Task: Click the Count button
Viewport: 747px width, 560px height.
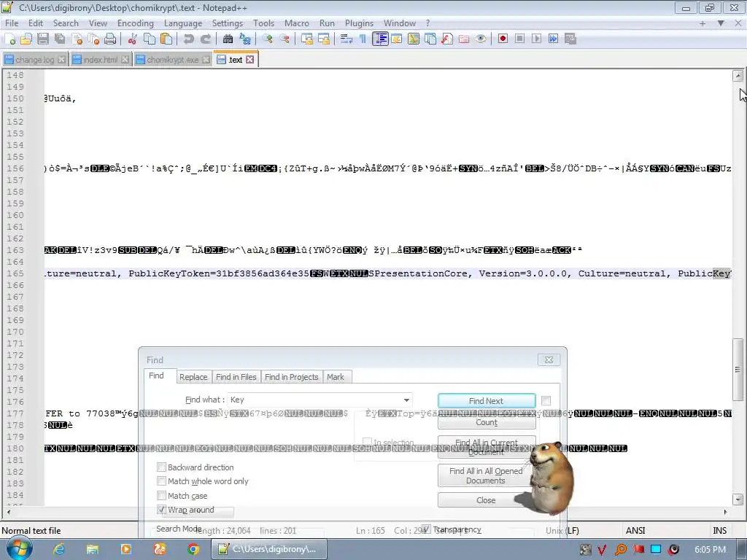Action: (x=487, y=422)
